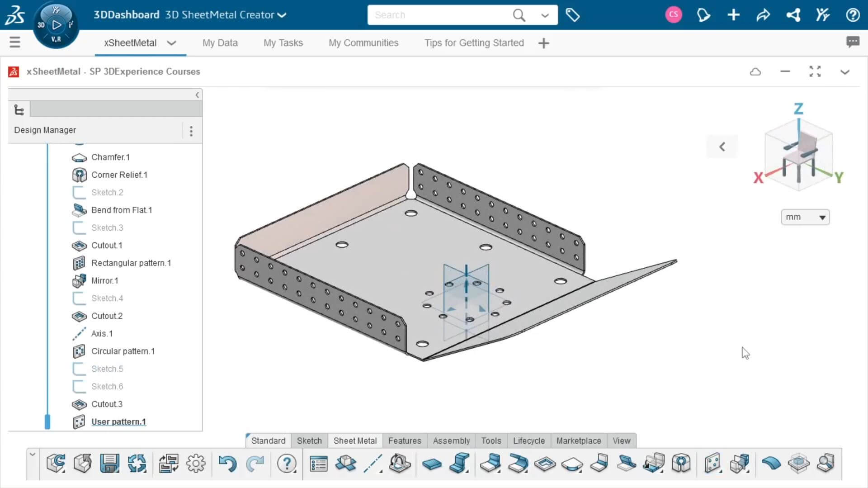Viewport: 868px width, 488px height.
Task: Expand the search options chevron
Action: (x=545, y=15)
